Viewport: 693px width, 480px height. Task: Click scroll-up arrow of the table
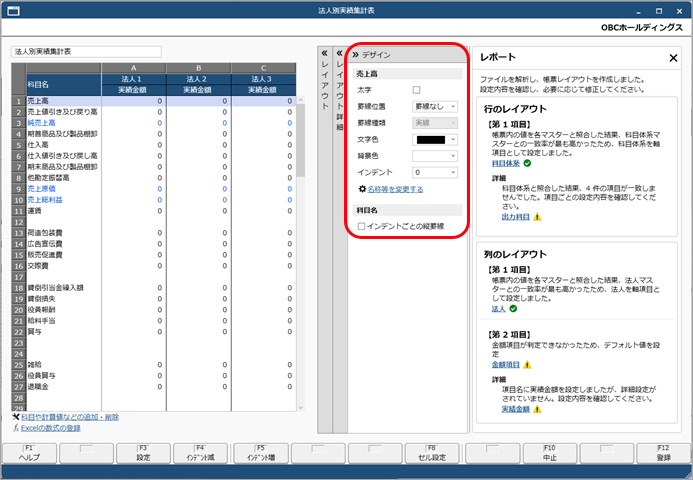click(x=301, y=100)
